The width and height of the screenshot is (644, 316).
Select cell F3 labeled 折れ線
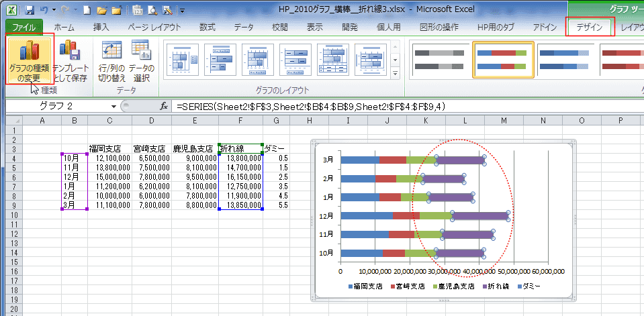pos(240,148)
